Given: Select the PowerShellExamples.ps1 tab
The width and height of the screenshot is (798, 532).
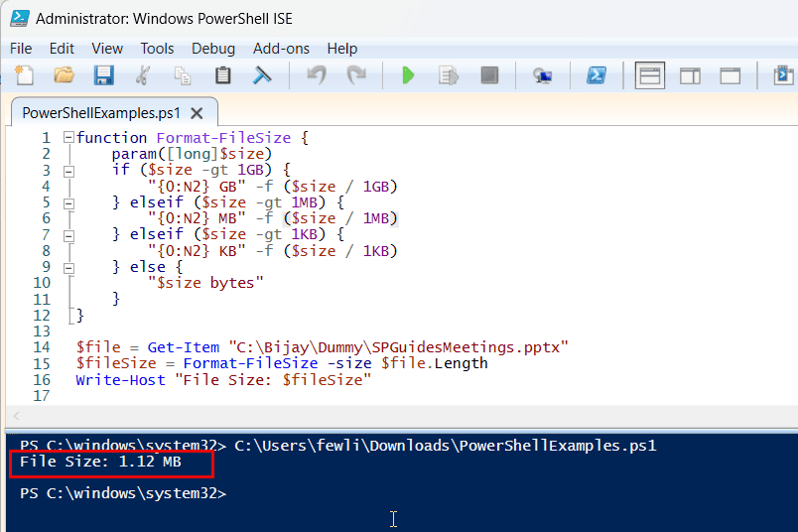Looking at the screenshot, I should click(x=101, y=113).
